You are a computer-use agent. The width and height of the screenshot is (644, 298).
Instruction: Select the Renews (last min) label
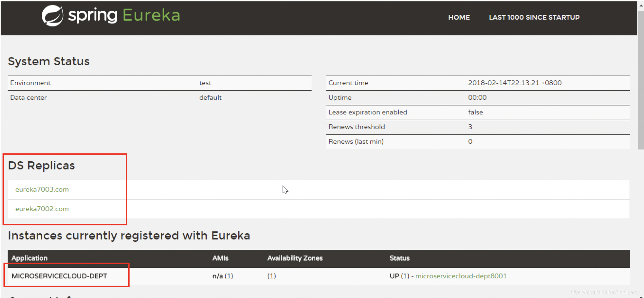click(356, 142)
